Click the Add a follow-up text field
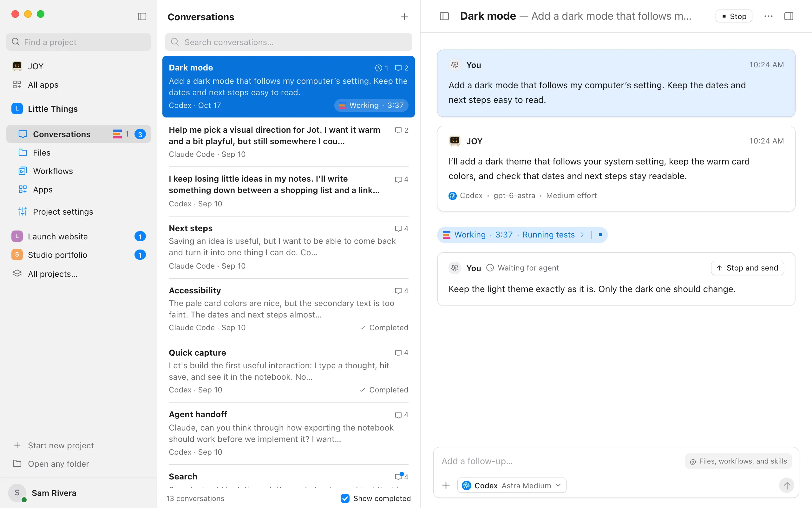This screenshot has height=508, width=812. coord(560,461)
